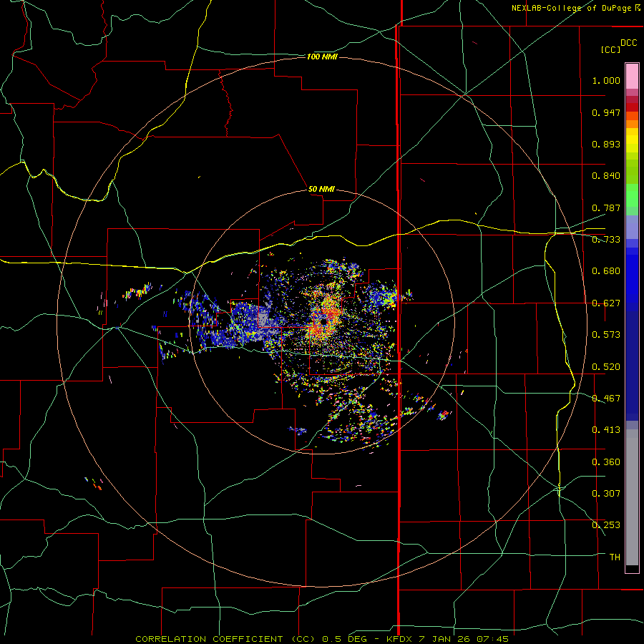Image resolution: width=644 pixels, height=644 pixels.
Task: Click the 50 NMI range ring label
Action: (x=321, y=189)
